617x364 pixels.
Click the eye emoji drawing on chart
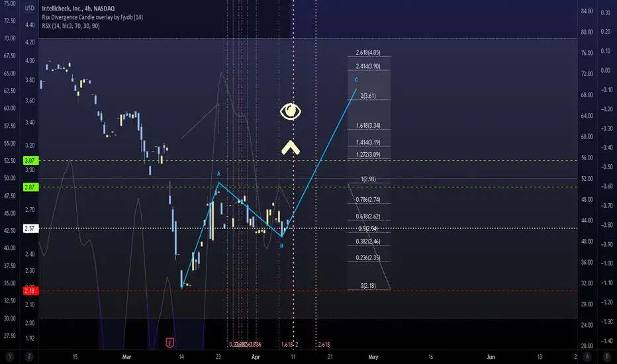pyautogui.click(x=291, y=111)
